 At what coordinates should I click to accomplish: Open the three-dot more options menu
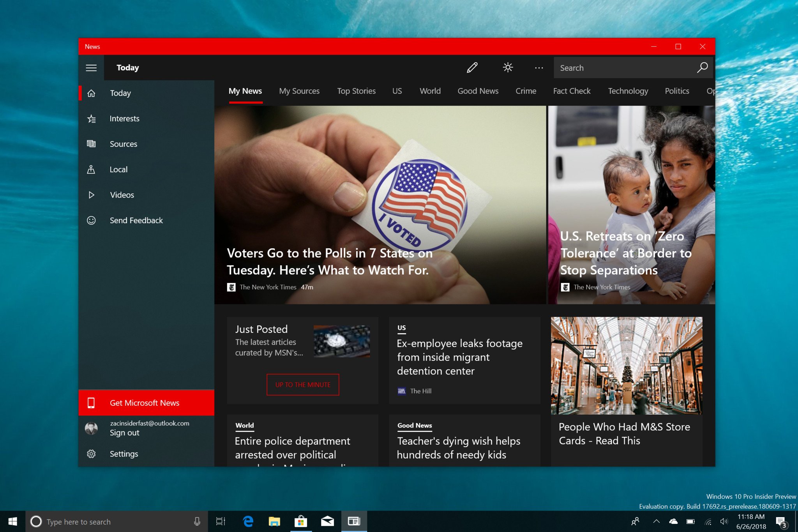pyautogui.click(x=539, y=68)
